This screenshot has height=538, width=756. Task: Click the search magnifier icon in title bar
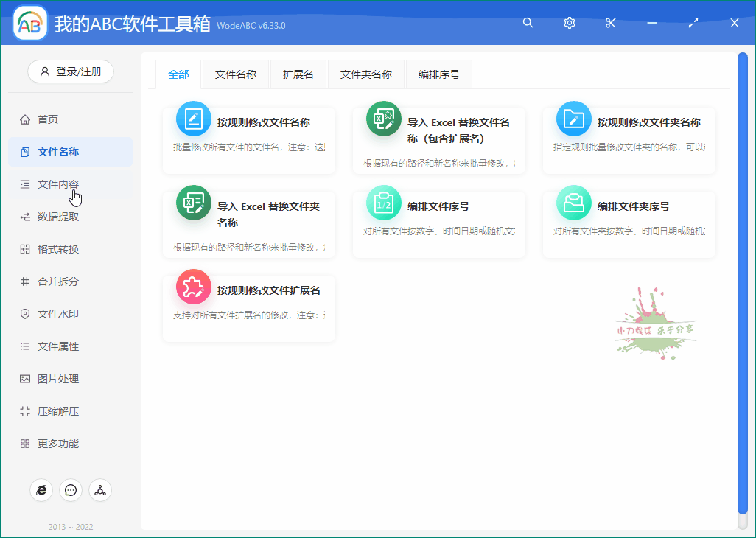[x=528, y=23]
